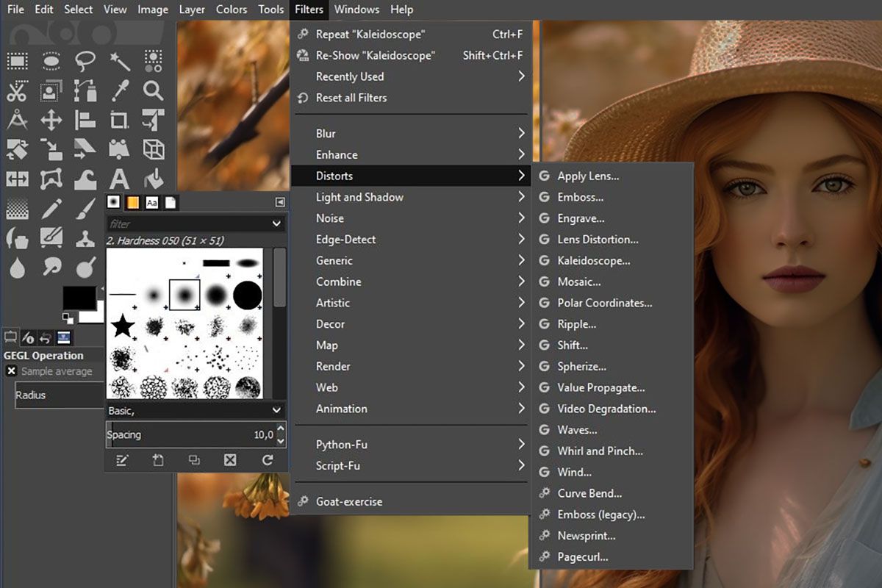
Task: Switch to the Undo History dock icon
Action: [x=43, y=337]
